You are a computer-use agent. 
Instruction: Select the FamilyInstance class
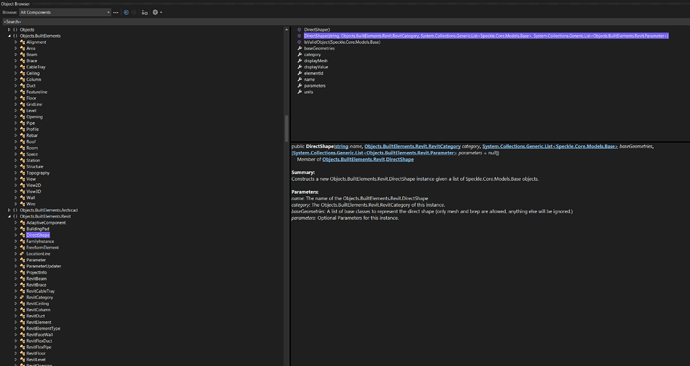point(40,241)
